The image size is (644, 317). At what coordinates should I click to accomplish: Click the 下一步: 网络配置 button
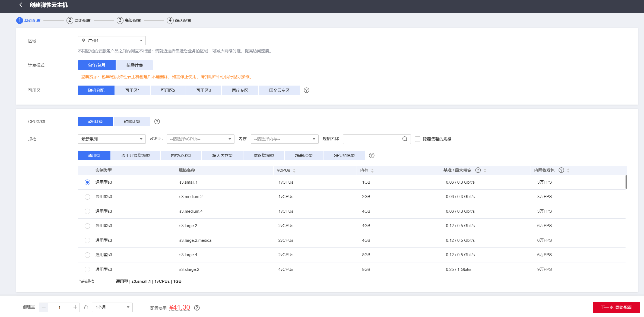pyautogui.click(x=616, y=307)
